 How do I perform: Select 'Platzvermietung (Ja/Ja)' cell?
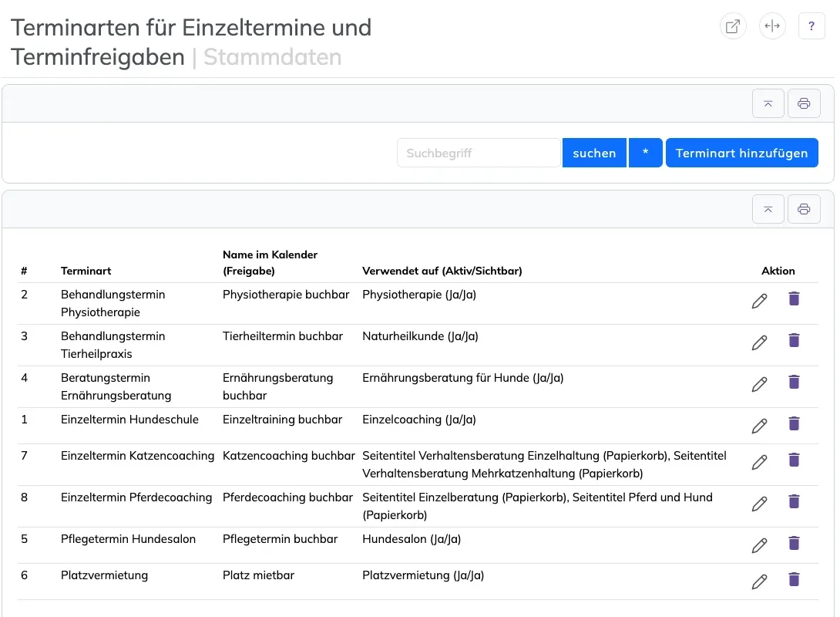423,575
